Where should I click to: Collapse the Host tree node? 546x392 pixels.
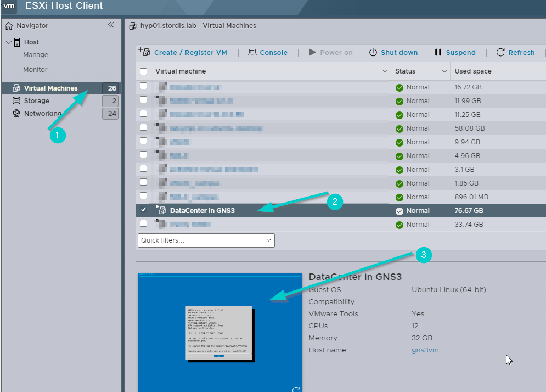click(8, 42)
